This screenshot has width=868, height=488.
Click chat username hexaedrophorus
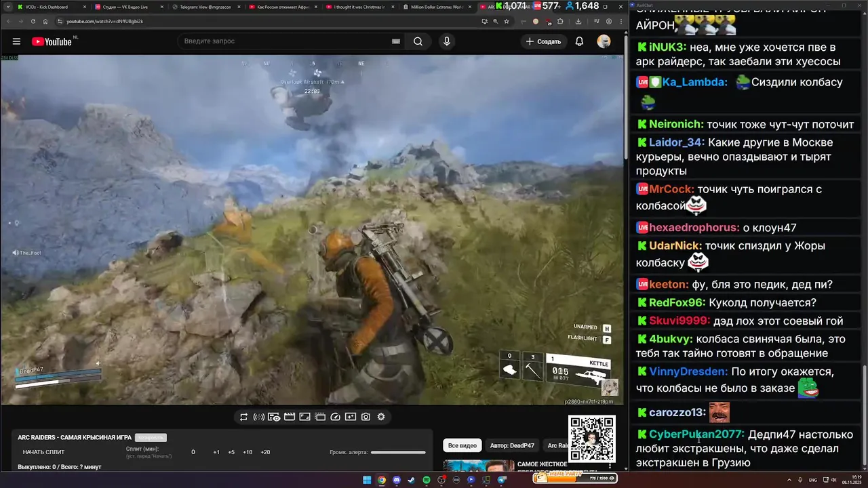[694, 228]
